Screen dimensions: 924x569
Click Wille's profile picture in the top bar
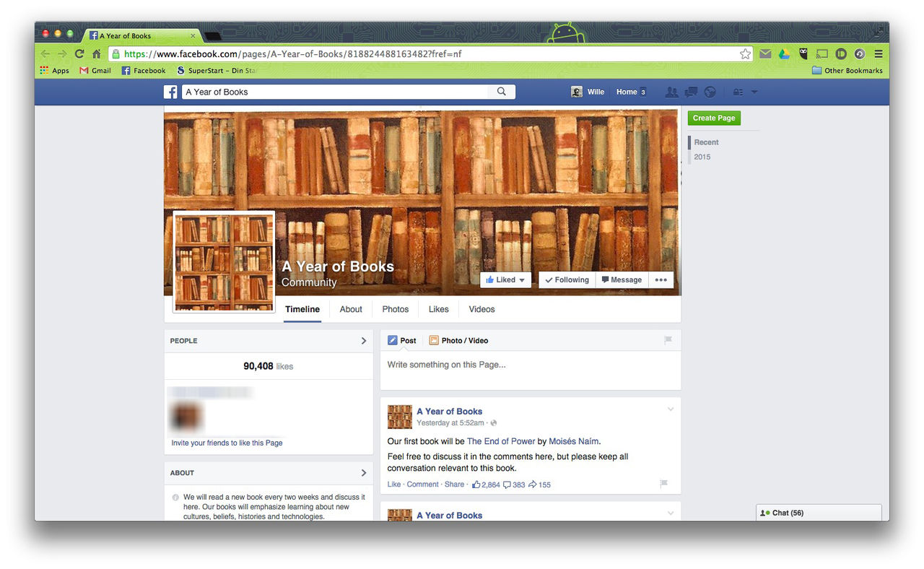(x=577, y=92)
